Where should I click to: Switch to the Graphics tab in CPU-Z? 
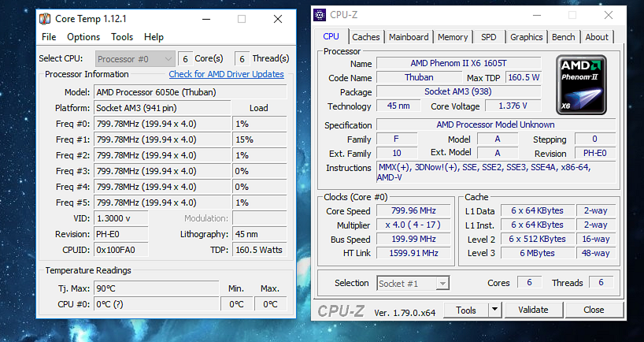coord(526,37)
